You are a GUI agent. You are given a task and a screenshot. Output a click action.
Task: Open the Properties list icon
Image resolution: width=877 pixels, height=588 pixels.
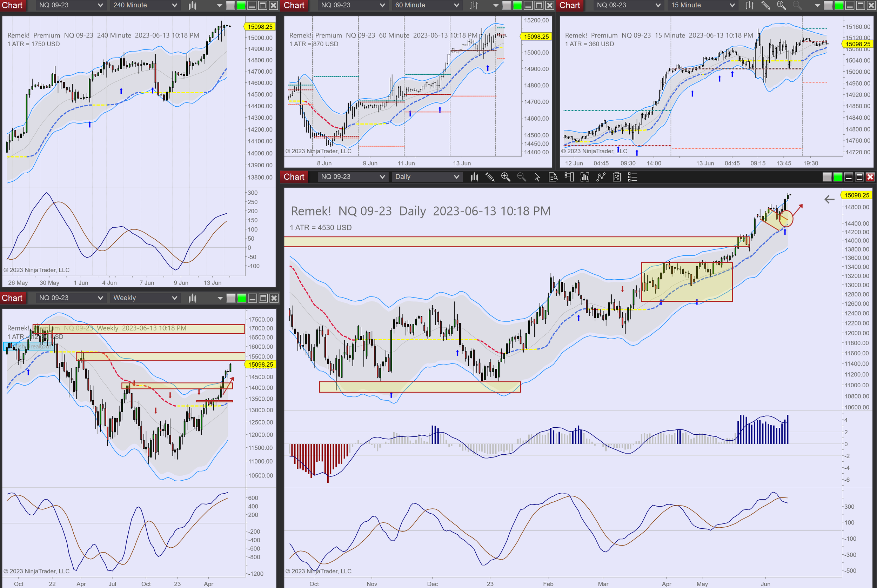[632, 177]
